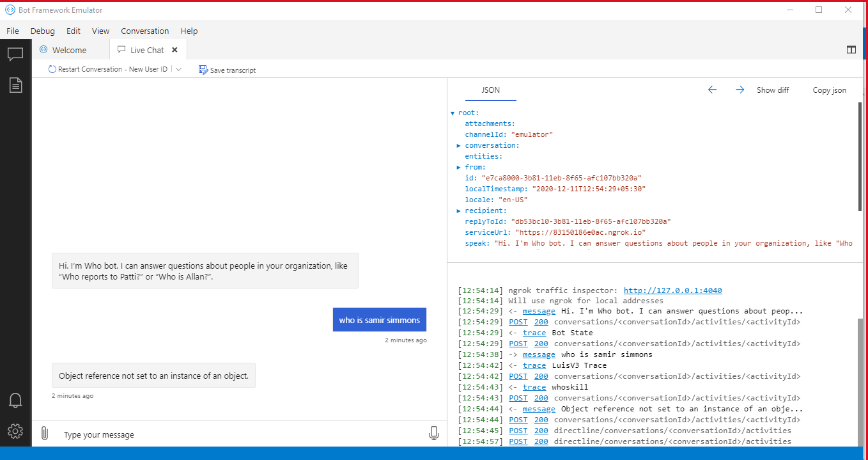Open transcripts via the document sidebar icon
The width and height of the screenshot is (868, 460).
point(15,84)
